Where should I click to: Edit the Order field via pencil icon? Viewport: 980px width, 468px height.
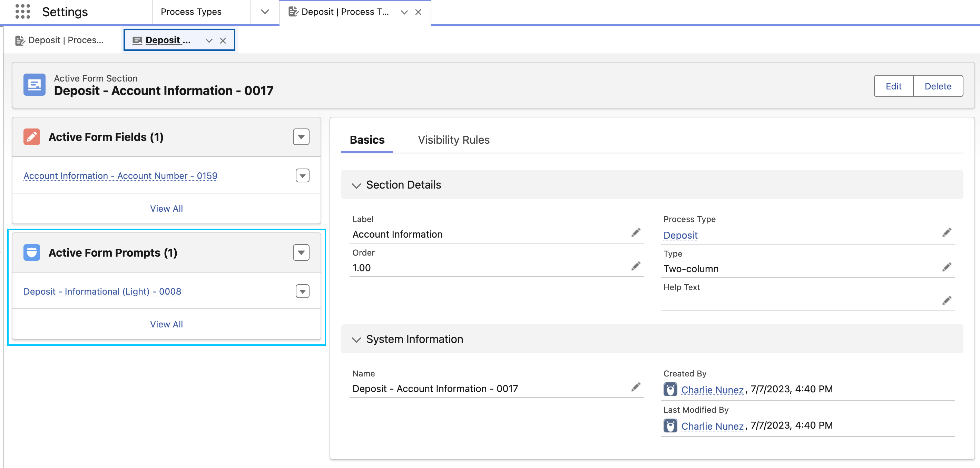[x=636, y=266]
